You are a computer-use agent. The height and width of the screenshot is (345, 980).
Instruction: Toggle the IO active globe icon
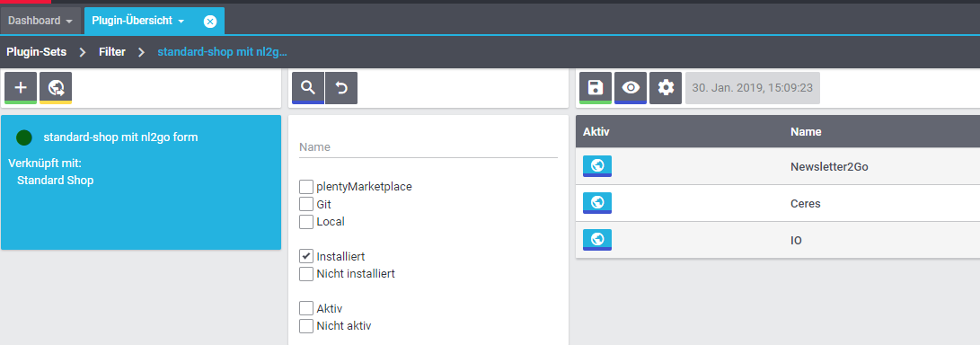pyautogui.click(x=597, y=240)
